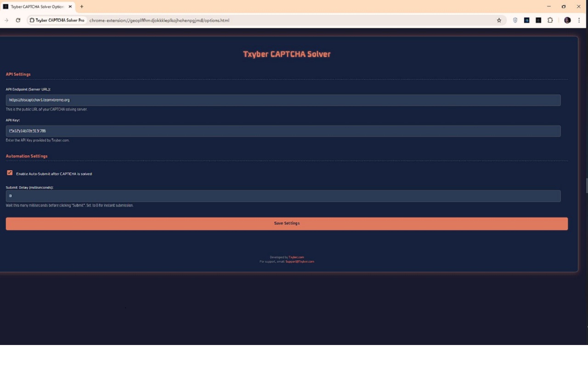Viewport: 588px width, 368px height.
Task: Click the browser forward arrow
Action: coord(6,20)
